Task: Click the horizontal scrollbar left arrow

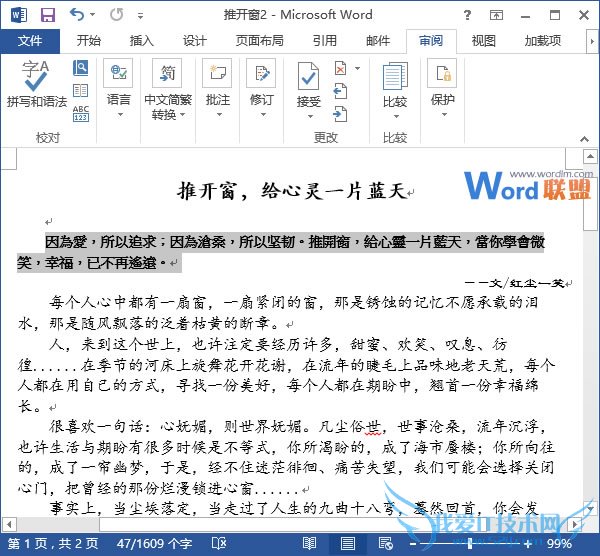Action: (x=8, y=523)
